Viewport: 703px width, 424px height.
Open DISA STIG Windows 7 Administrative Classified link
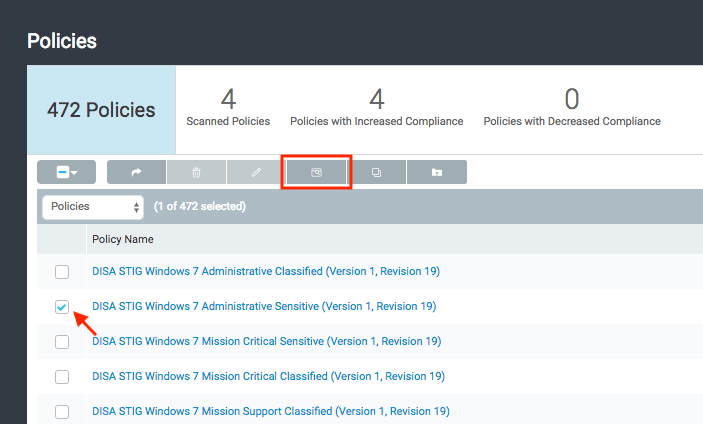(x=265, y=271)
